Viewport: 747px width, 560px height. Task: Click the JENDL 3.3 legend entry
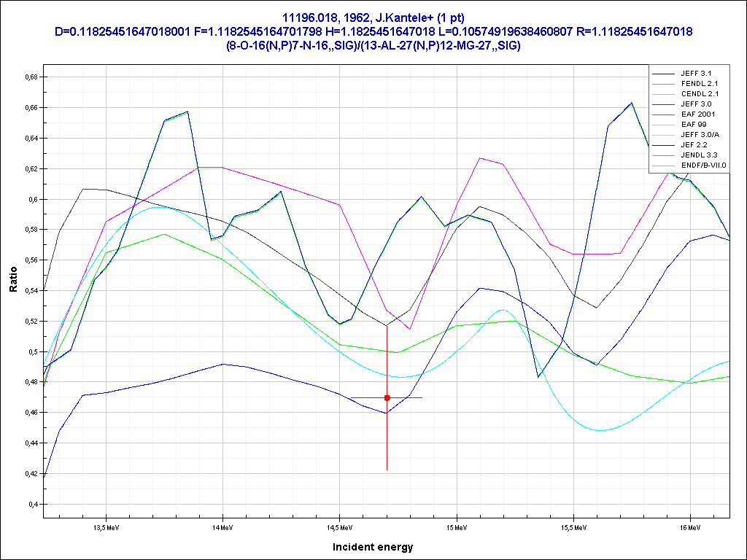point(697,155)
